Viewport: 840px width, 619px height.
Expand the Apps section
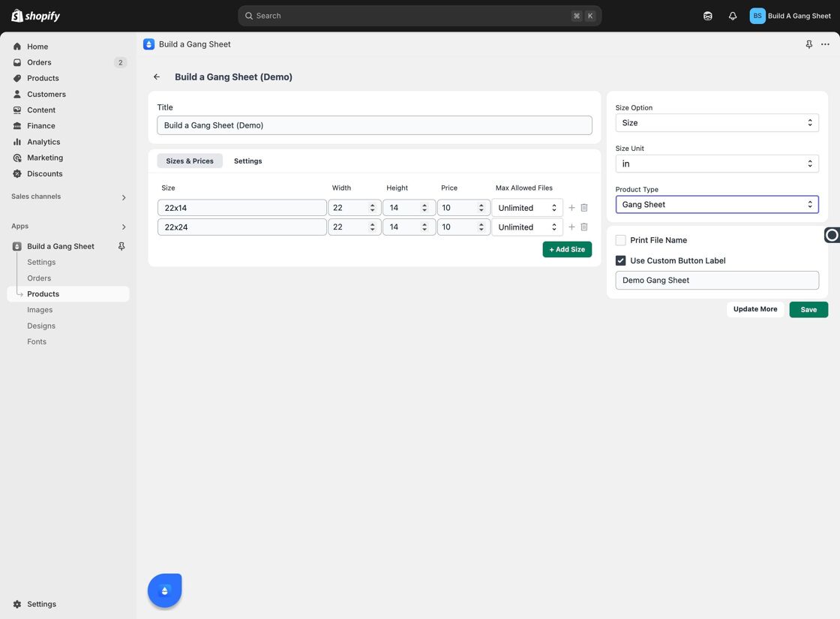point(124,227)
